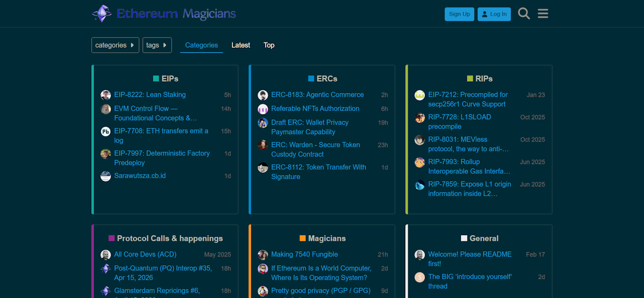Click teal color square next to EIPs
This screenshot has height=298, width=644.
pyautogui.click(x=156, y=78)
